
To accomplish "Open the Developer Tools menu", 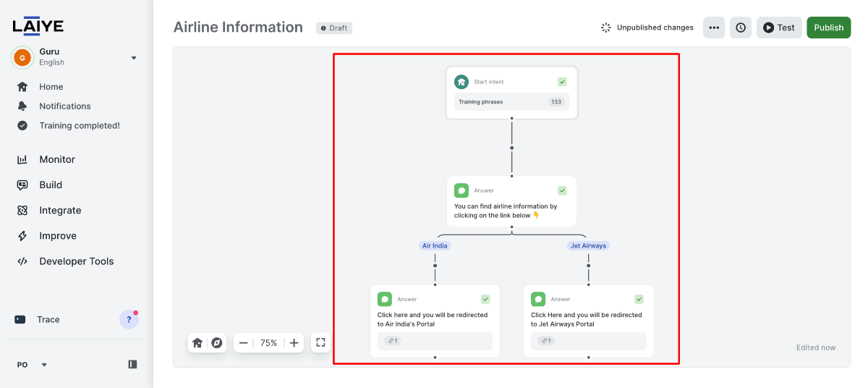I will tap(76, 261).
